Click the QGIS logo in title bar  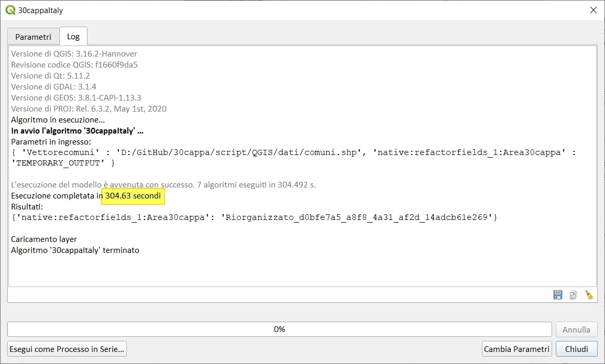coord(10,10)
